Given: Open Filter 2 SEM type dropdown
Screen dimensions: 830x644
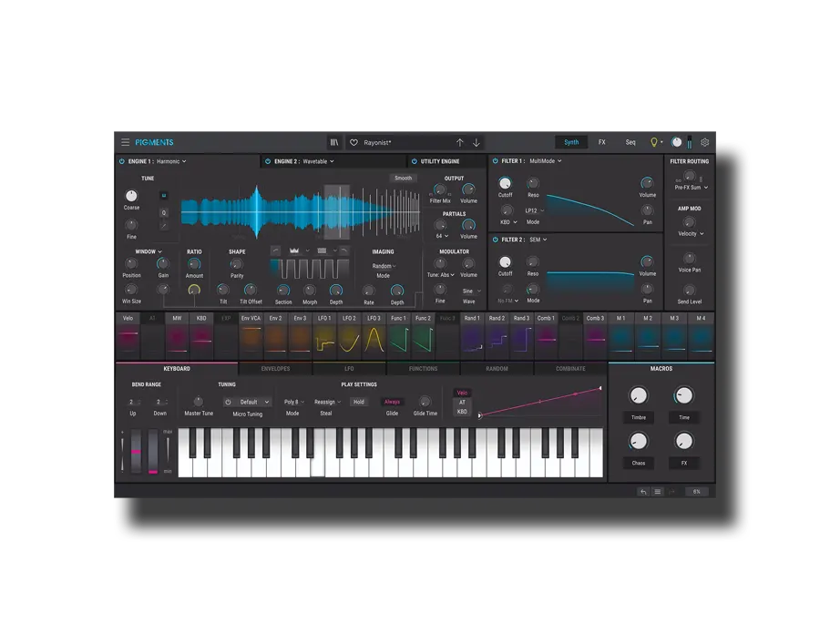Looking at the screenshot, I should [538, 240].
